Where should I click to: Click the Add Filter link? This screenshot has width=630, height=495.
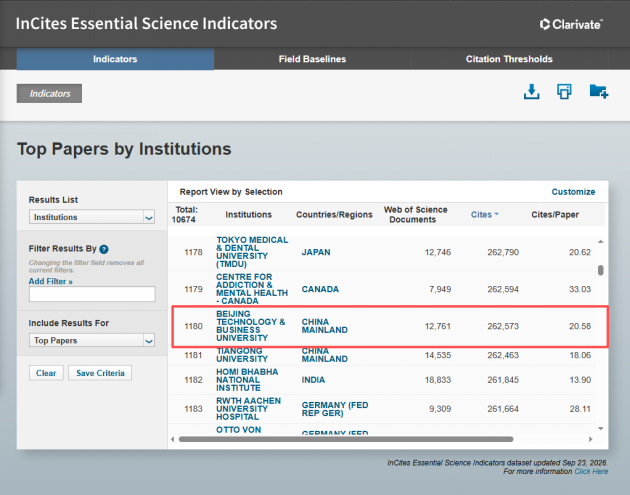click(51, 281)
